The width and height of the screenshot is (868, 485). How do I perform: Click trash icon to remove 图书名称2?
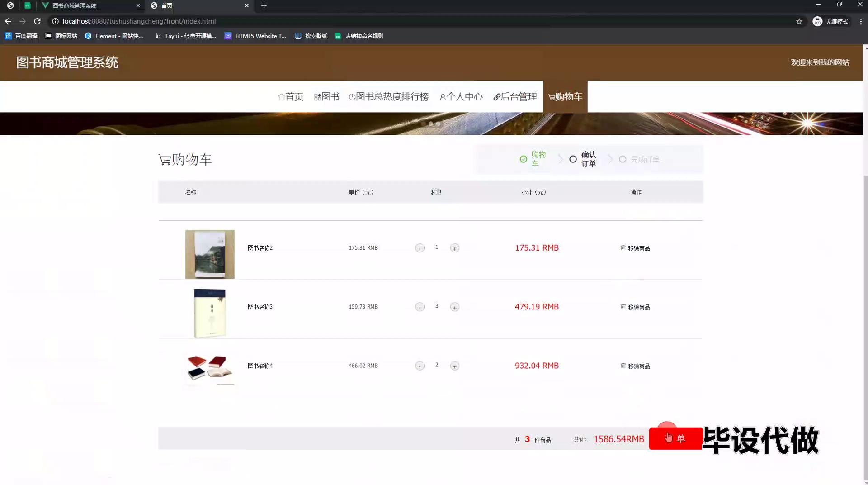click(623, 248)
